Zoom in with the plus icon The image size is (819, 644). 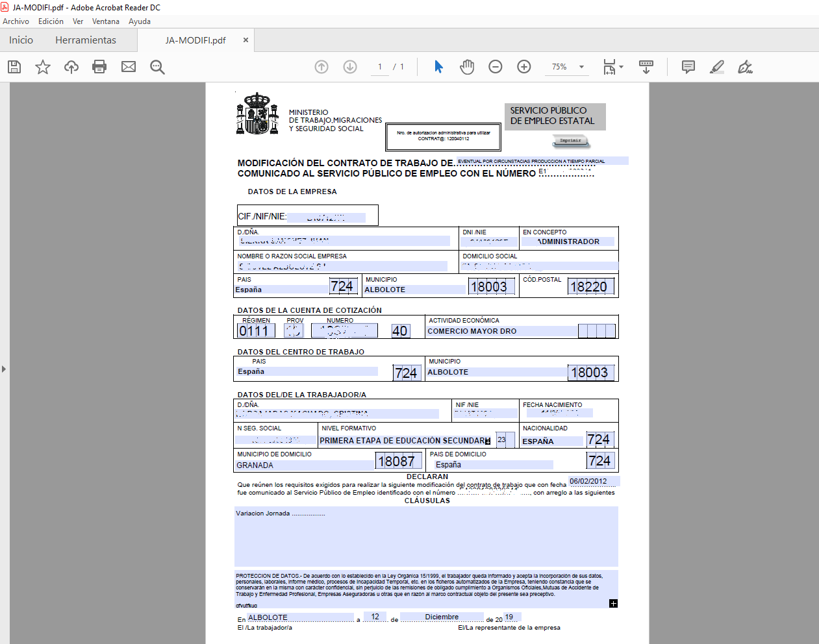(524, 67)
